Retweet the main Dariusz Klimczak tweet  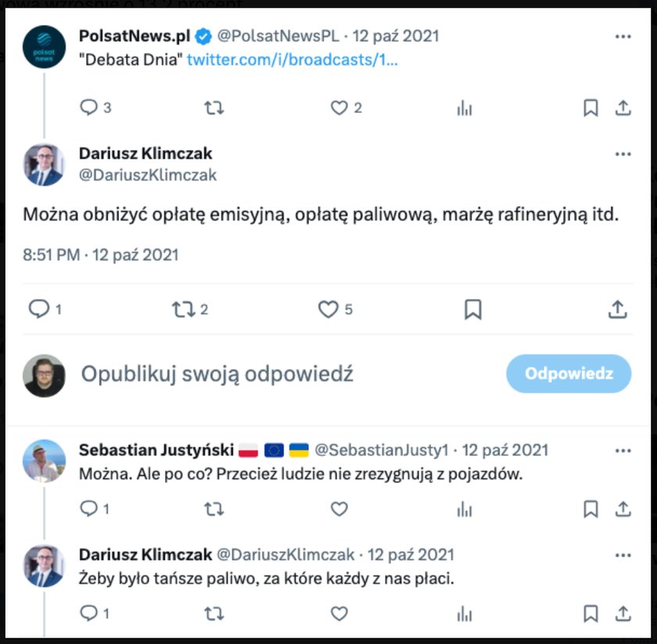click(x=182, y=309)
